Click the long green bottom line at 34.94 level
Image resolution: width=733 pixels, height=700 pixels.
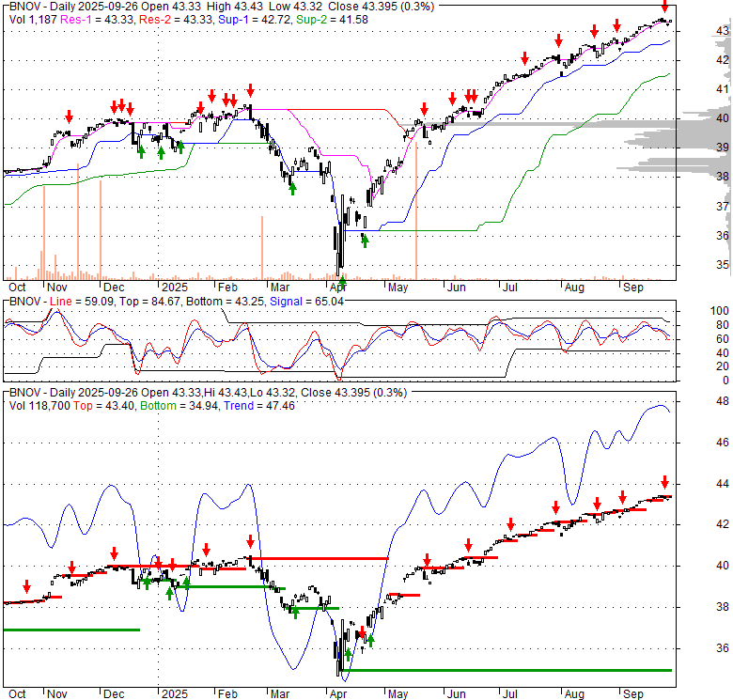point(507,670)
